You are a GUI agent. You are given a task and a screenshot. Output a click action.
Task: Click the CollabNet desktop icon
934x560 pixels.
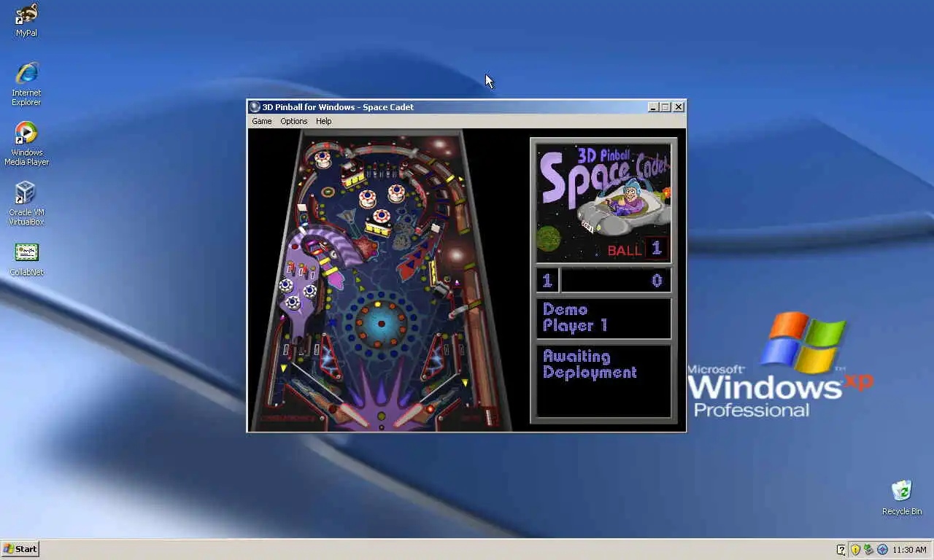click(x=26, y=260)
